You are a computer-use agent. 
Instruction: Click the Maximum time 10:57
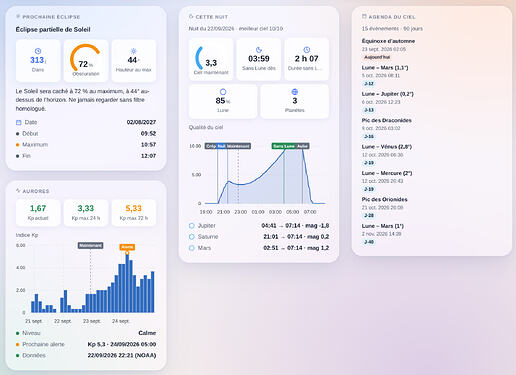pyautogui.click(x=148, y=145)
